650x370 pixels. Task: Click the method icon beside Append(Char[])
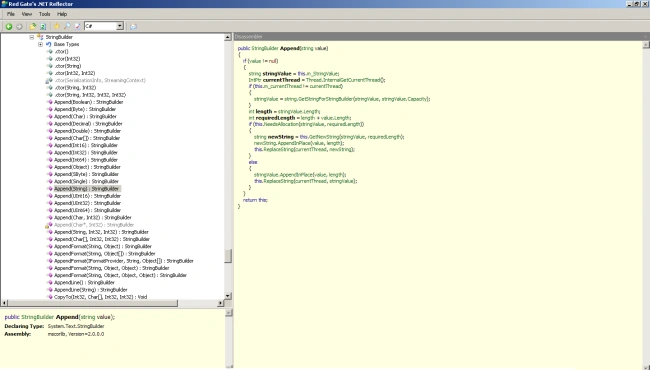point(49,138)
